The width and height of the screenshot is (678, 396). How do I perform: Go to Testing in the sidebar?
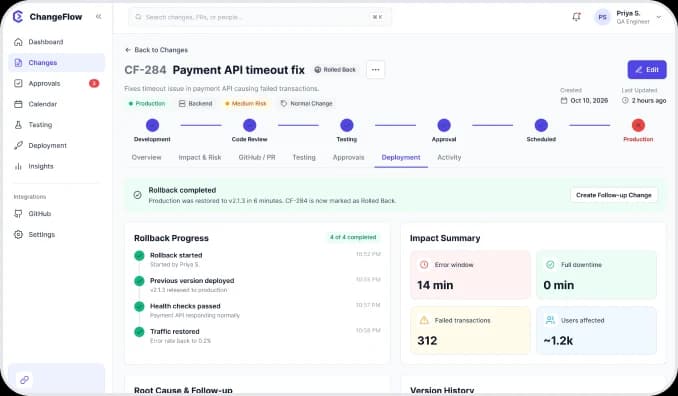pyautogui.click(x=56, y=125)
